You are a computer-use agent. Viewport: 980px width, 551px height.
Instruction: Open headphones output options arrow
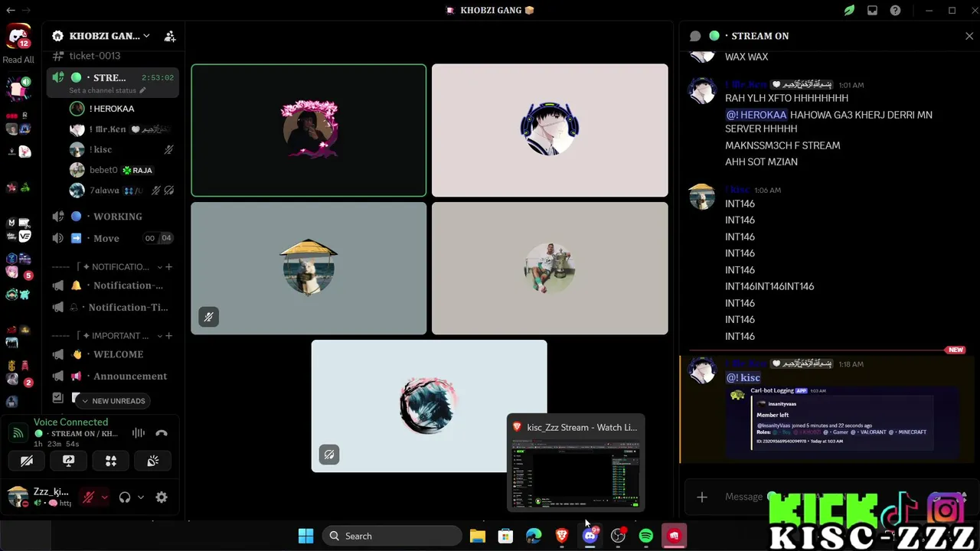[x=140, y=497]
